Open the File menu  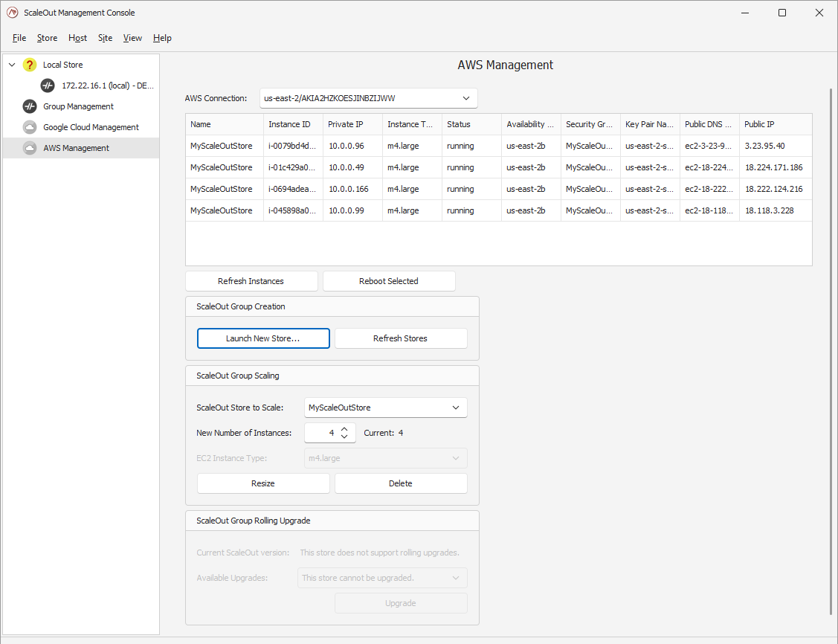pos(19,38)
